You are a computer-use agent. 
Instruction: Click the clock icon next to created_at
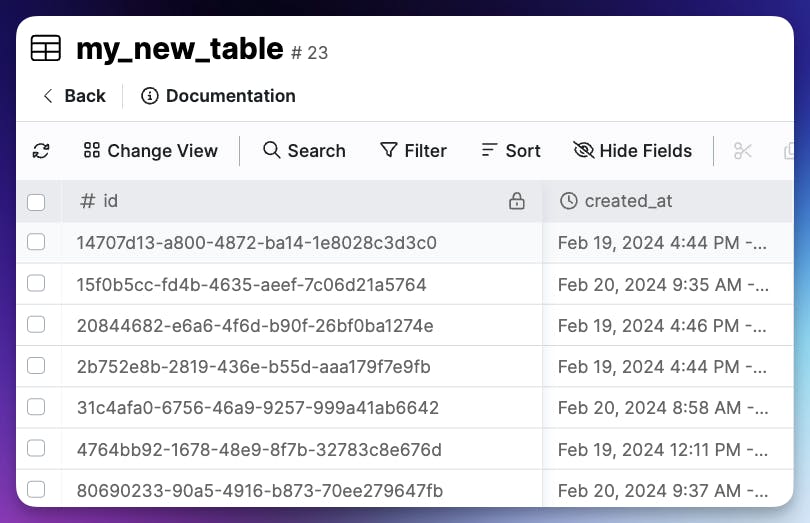[569, 201]
